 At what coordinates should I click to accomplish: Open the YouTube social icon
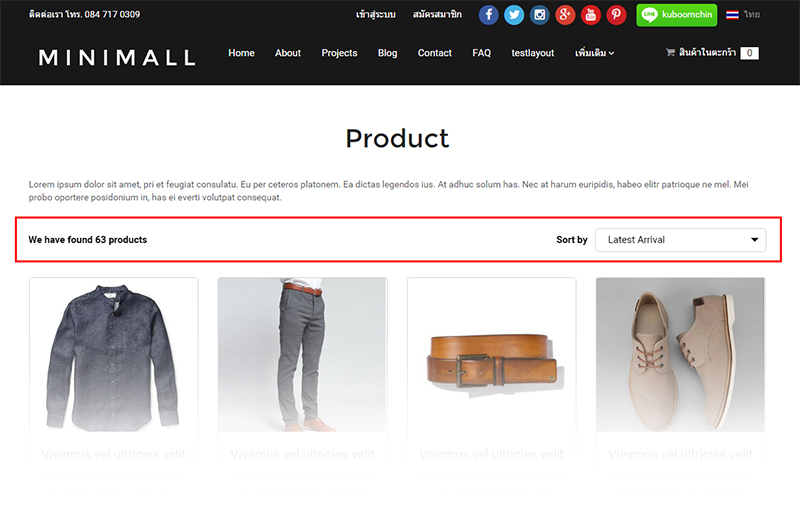590,15
